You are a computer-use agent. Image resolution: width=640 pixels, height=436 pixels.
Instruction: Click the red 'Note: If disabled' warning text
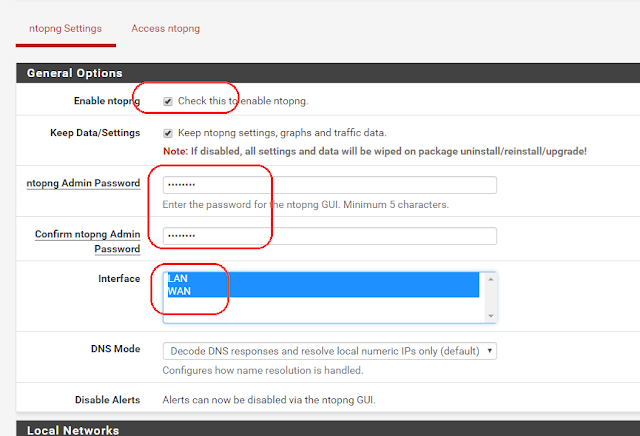point(375,151)
